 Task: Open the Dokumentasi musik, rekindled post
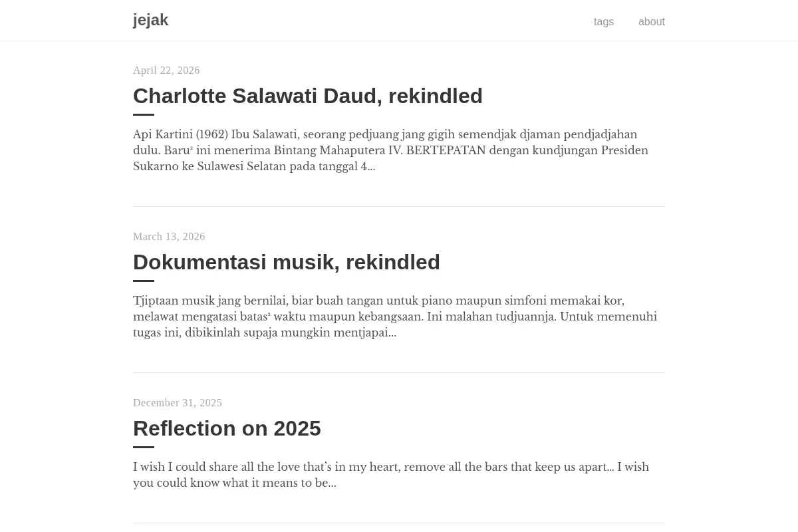pos(287,262)
